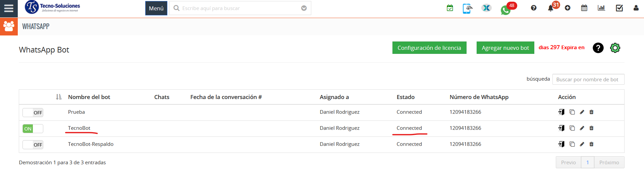Click the black help question mark circle
The width and height of the screenshot is (644, 183).
click(x=598, y=48)
